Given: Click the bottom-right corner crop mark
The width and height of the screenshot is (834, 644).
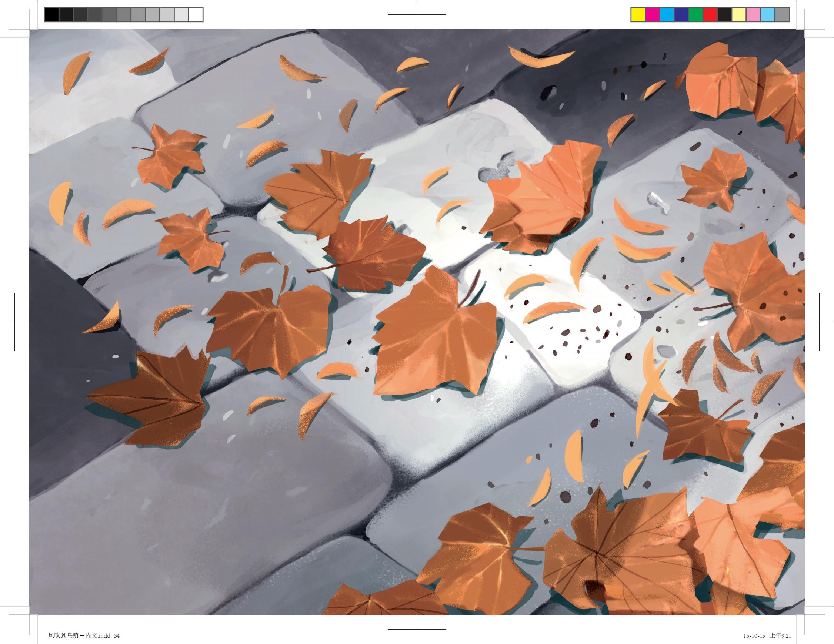Looking at the screenshot, I should click(x=805, y=615).
